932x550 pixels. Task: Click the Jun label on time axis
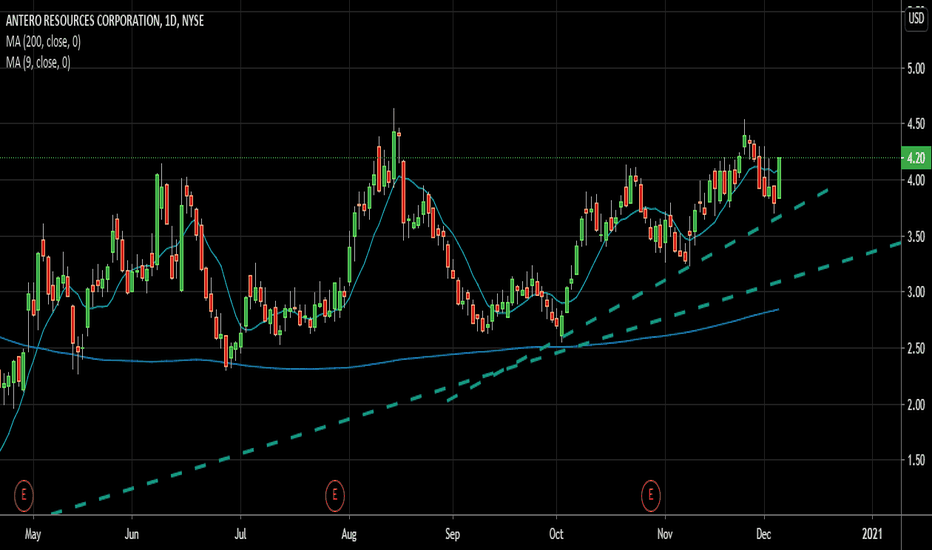tap(131, 534)
